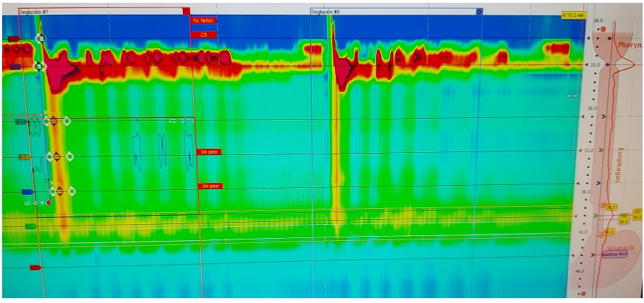This screenshot has height=303, width=644.
Task: Click the red circle atop catheter diagram
Action: [603, 29]
